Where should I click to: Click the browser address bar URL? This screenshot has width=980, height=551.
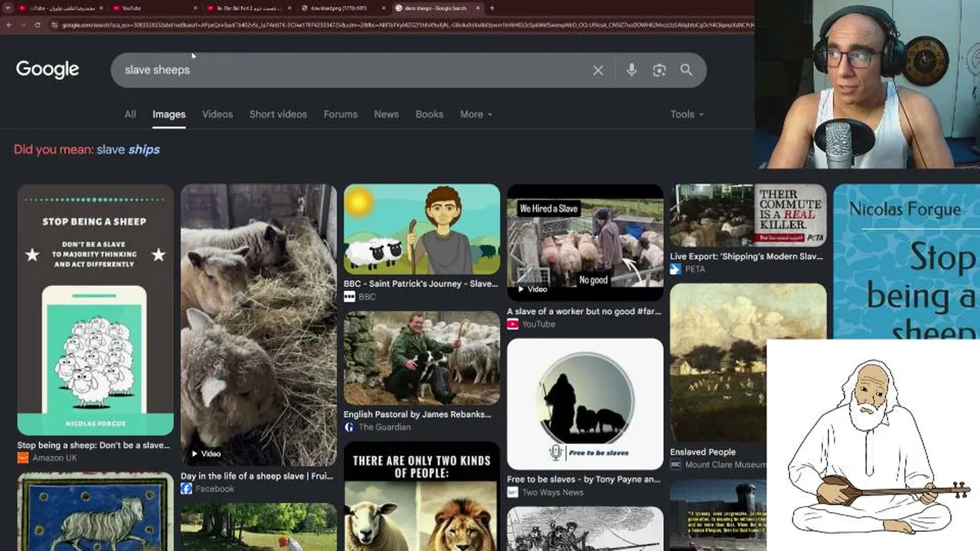[402, 25]
